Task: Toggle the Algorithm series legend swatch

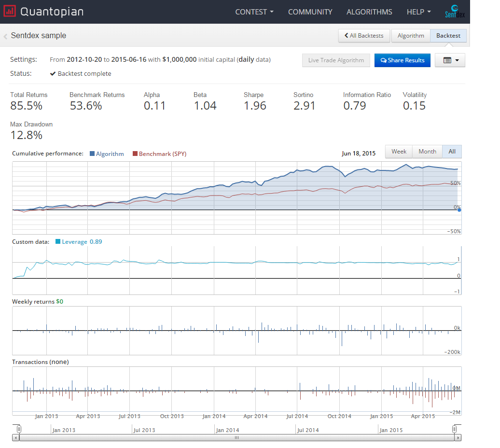Action: pos(92,154)
